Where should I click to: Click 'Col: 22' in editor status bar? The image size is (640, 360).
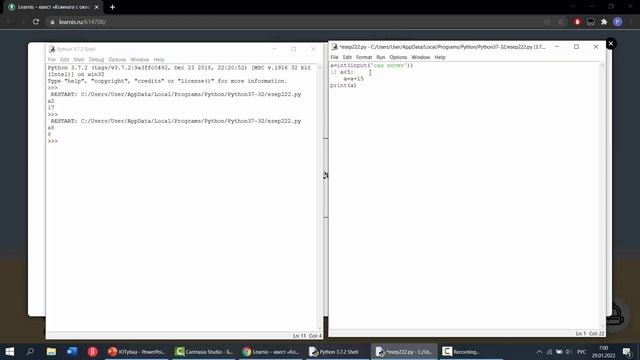click(x=596, y=333)
